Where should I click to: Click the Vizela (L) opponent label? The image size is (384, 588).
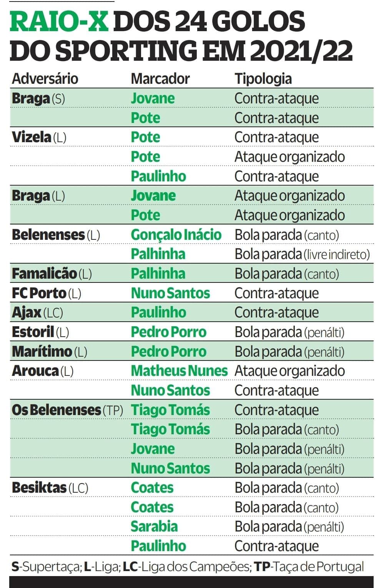tap(39, 138)
